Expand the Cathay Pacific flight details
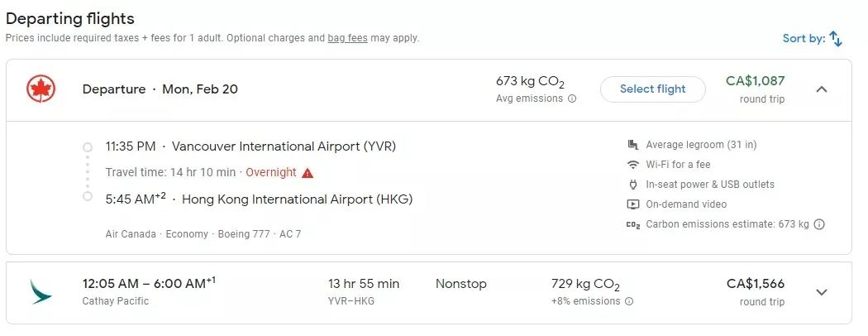This screenshot has height=336, width=868. 822,292
